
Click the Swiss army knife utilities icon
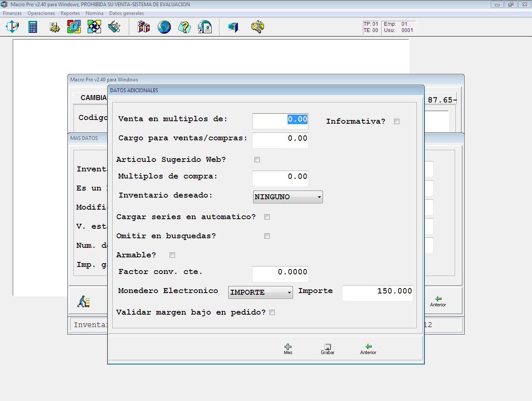(114, 27)
